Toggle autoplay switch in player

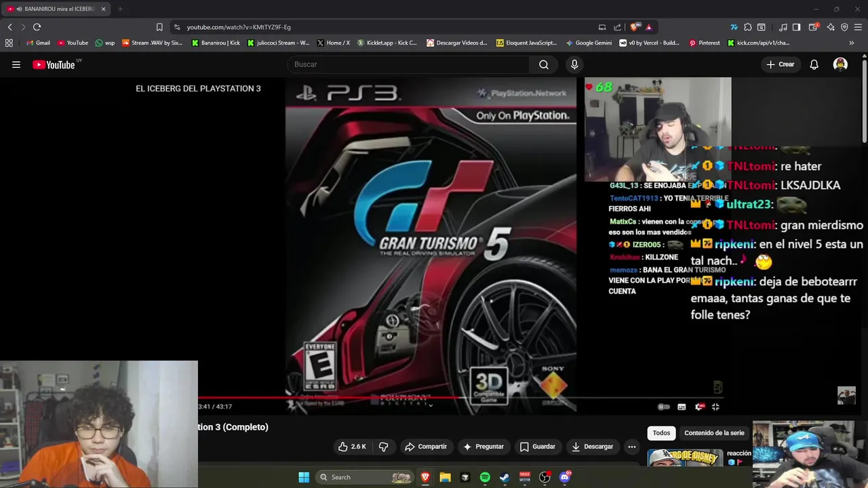click(x=664, y=407)
